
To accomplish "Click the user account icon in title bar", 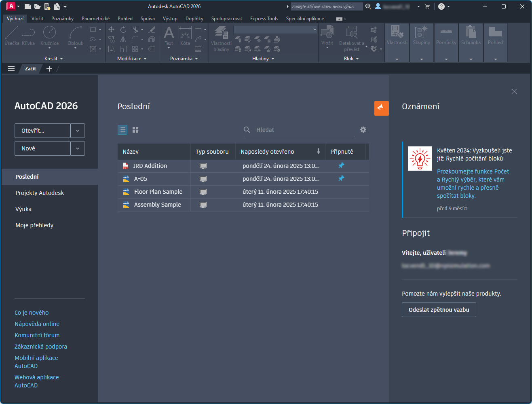I will tap(378, 6).
